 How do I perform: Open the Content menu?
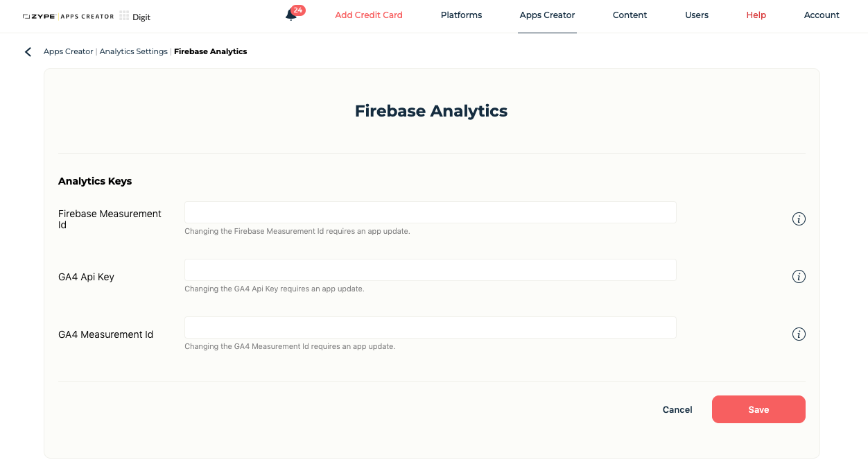point(630,15)
